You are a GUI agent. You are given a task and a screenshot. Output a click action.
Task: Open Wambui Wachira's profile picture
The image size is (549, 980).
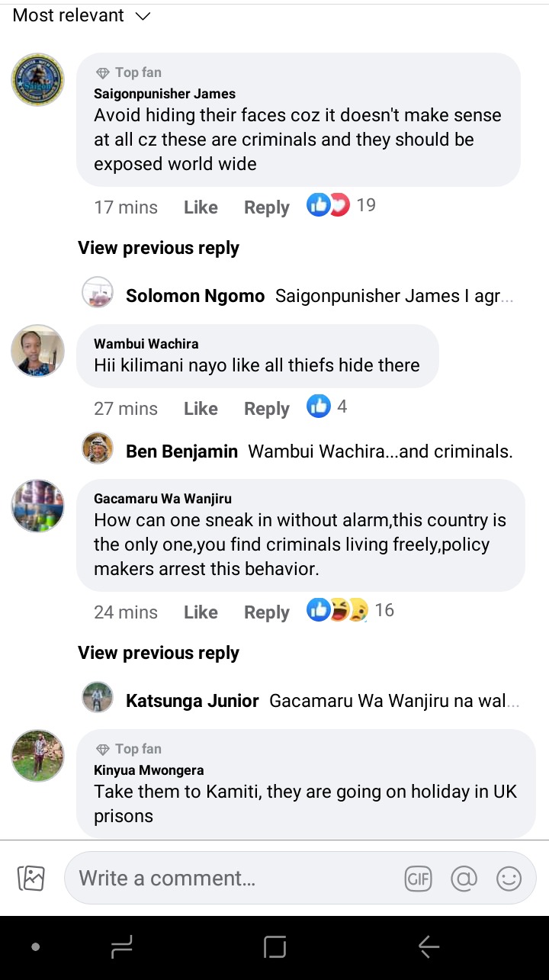point(37,350)
